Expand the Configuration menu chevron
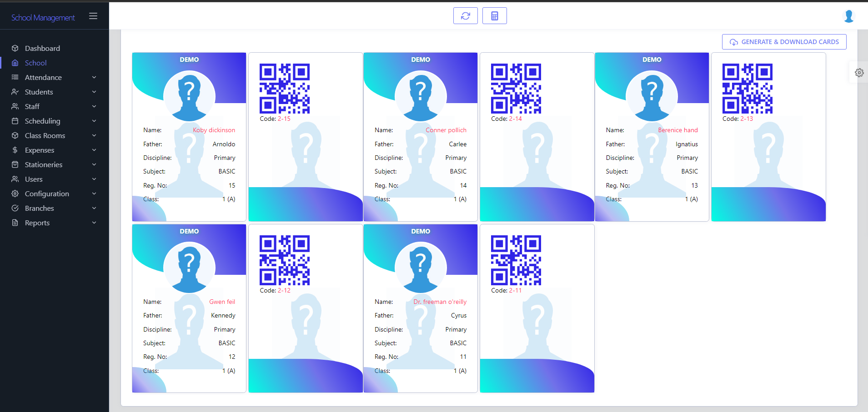The image size is (868, 412). (94, 194)
